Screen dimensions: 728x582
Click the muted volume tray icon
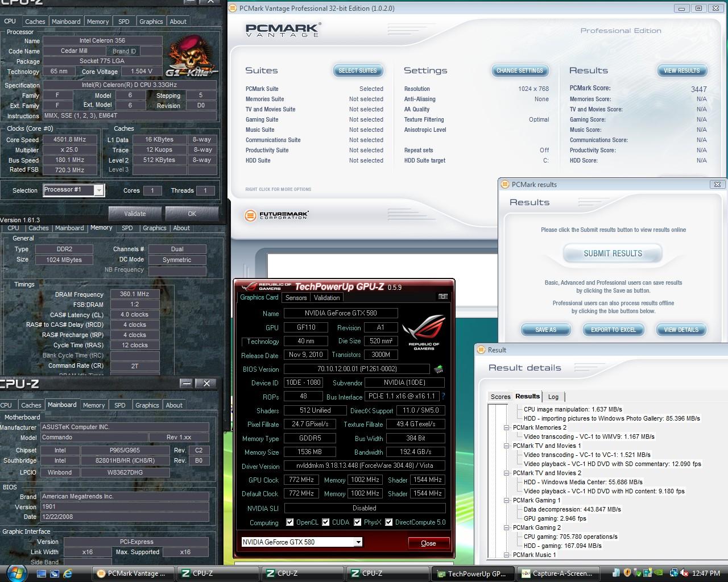click(685, 573)
